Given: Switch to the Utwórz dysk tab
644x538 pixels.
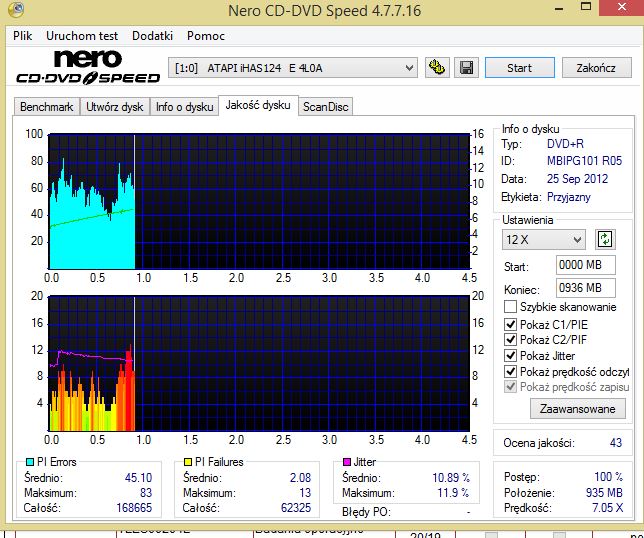Looking at the screenshot, I should [115, 107].
